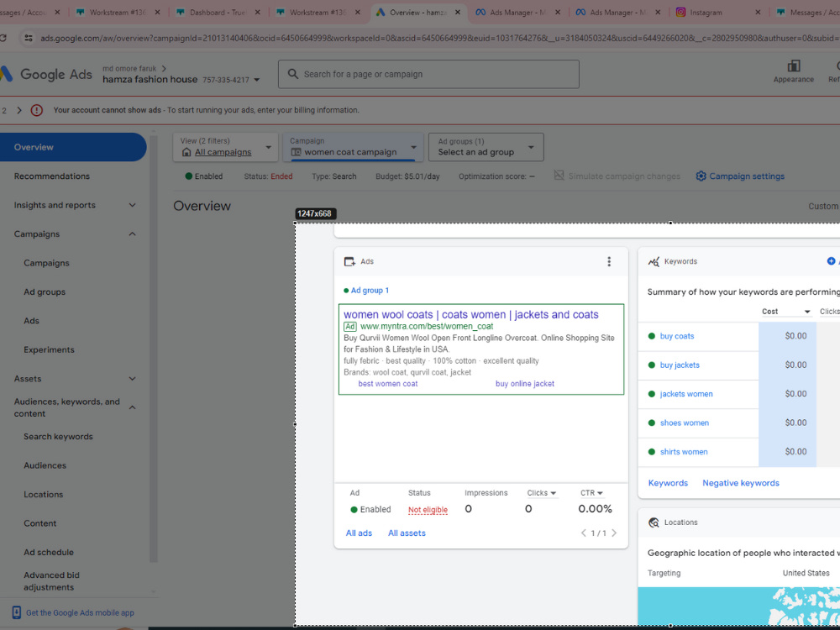Click the Campaign settings link
840x630 pixels.
click(747, 176)
